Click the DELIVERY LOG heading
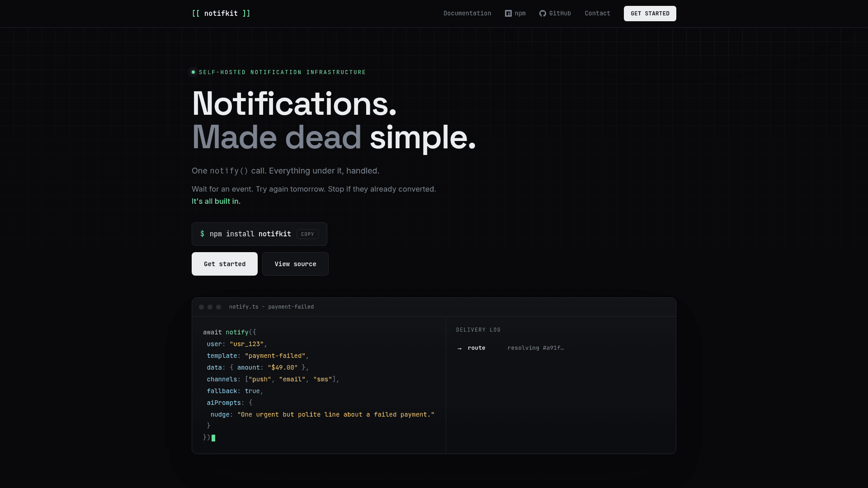 click(x=478, y=330)
